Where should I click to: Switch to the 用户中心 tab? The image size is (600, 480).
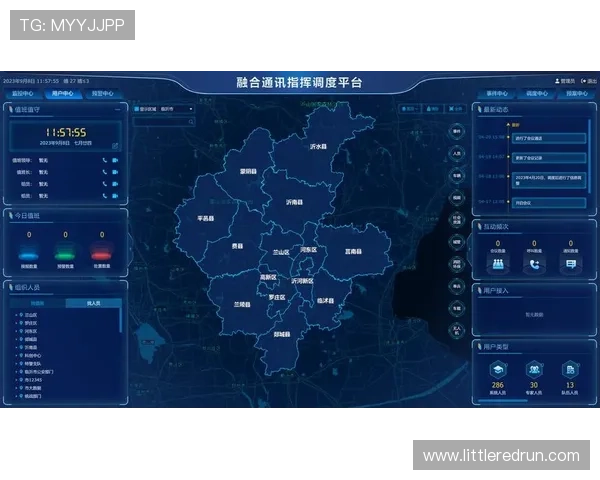point(63,93)
